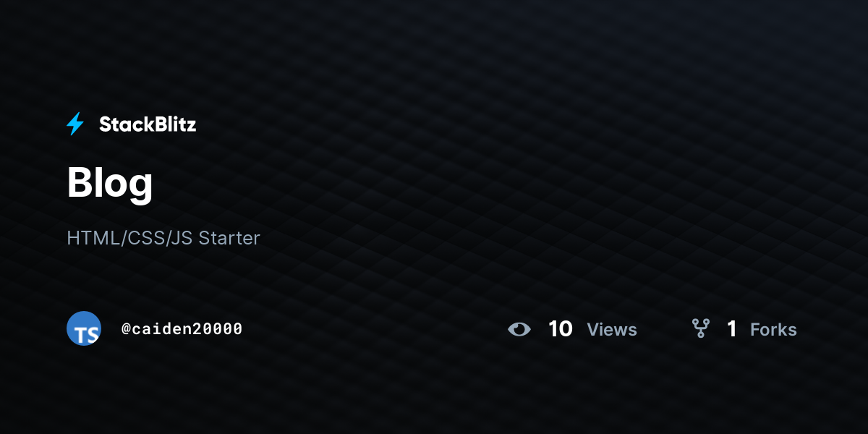The width and height of the screenshot is (868, 434).
Task: Select the StackBlitz wordmark text
Action: click(148, 124)
